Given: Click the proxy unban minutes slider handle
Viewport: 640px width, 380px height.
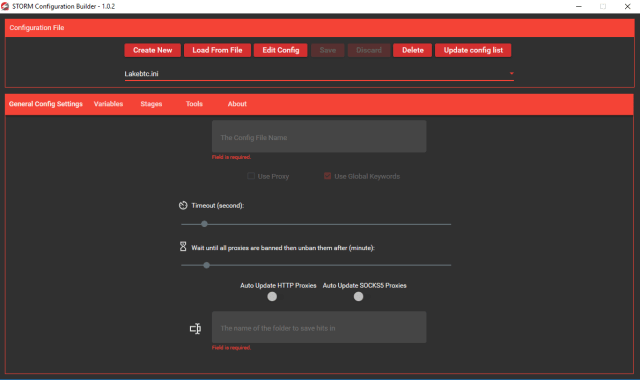Looking at the screenshot, I should [207, 265].
